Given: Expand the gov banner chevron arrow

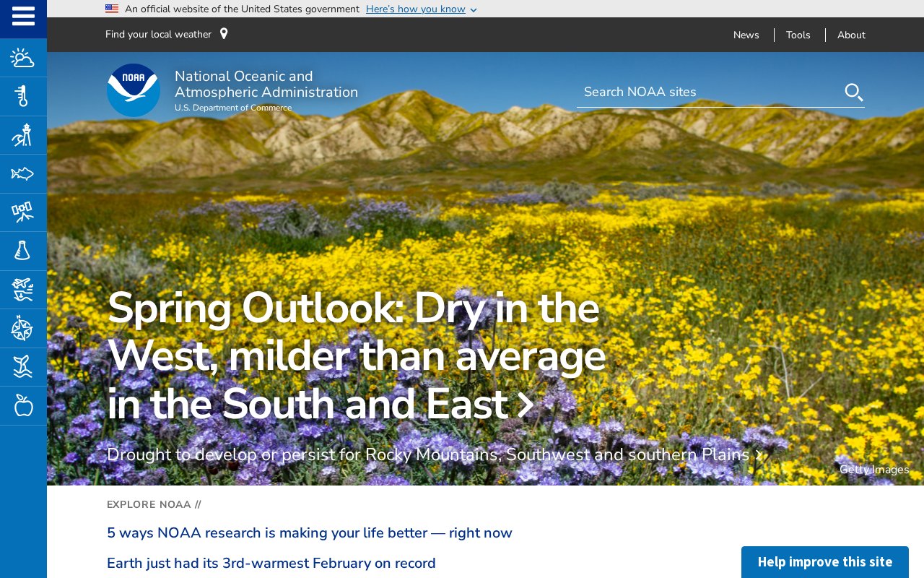Looking at the screenshot, I should pyautogui.click(x=474, y=10).
